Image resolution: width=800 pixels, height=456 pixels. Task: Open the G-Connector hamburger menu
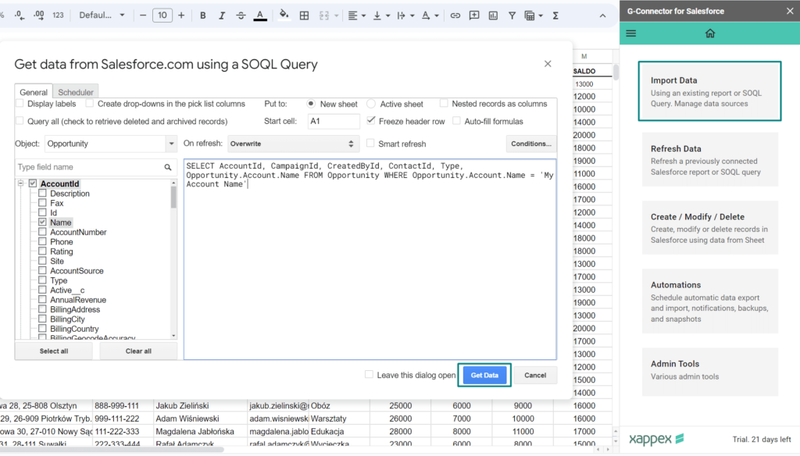[x=631, y=33]
